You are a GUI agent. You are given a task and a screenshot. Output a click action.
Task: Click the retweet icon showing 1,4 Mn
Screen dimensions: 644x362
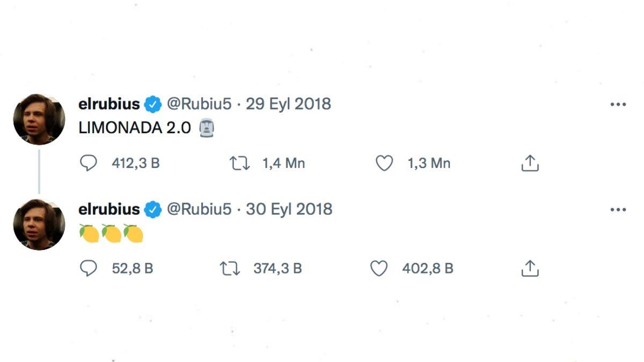pos(240,163)
